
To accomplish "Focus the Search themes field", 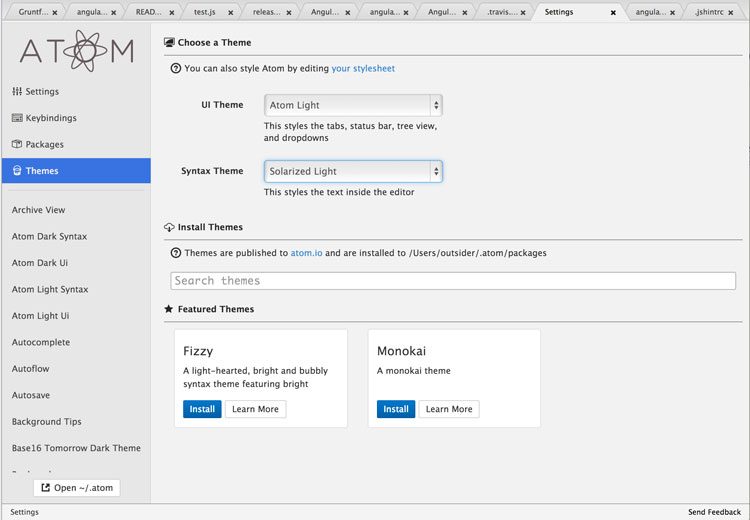I will pos(453,281).
